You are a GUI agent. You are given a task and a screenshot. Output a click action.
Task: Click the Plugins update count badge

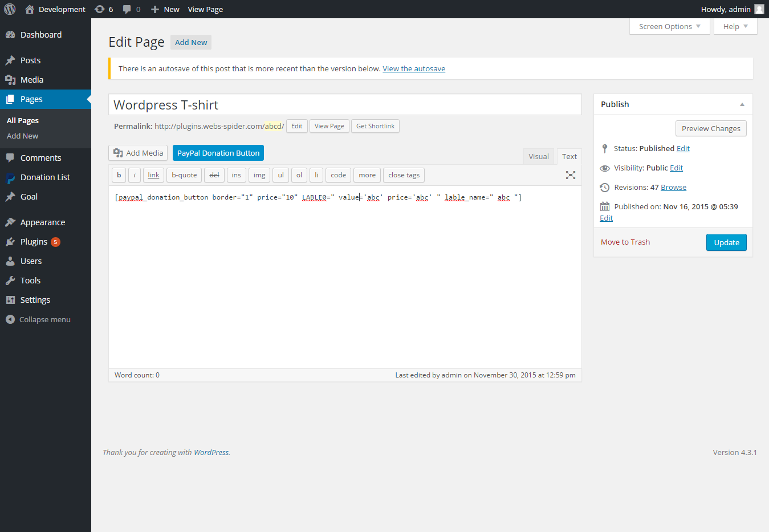[x=55, y=242]
